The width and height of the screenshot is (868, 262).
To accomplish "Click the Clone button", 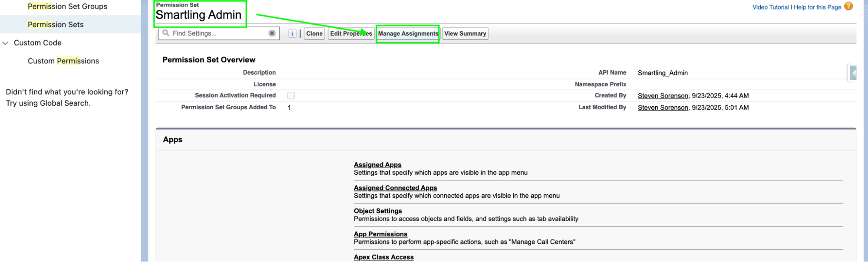I will 314,33.
